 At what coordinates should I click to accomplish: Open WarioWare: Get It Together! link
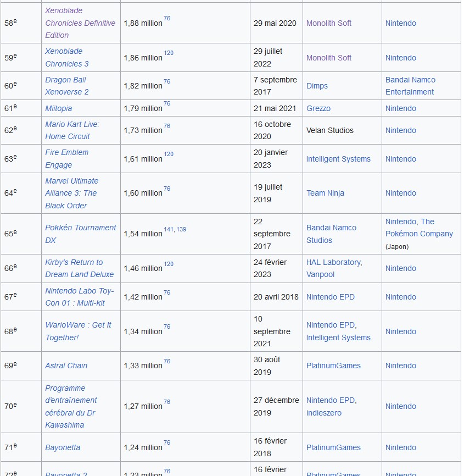click(78, 331)
